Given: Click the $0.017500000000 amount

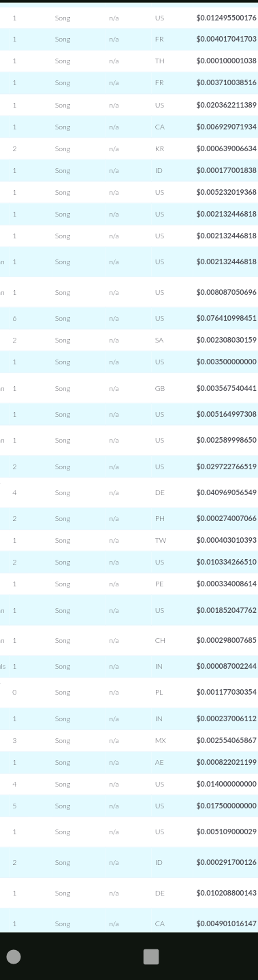Looking at the screenshot, I should [x=227, y=806].
